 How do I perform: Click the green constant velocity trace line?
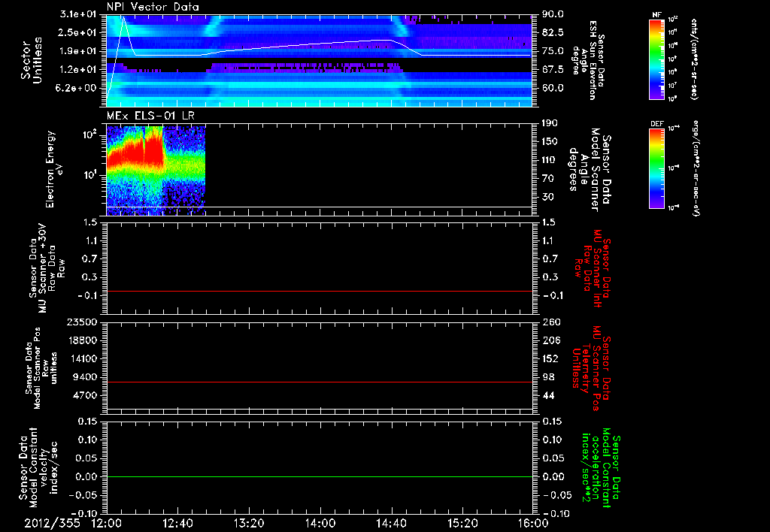point(320,476)
